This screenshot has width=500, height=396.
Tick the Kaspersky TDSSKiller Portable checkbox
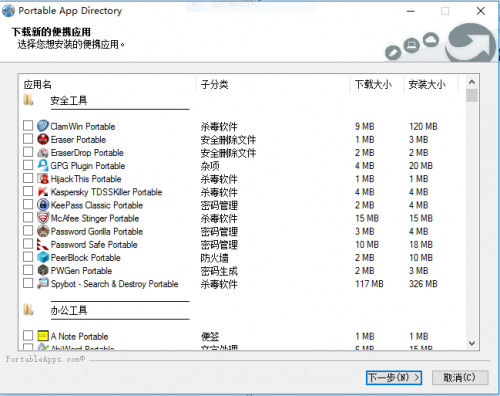pos(28,191)
